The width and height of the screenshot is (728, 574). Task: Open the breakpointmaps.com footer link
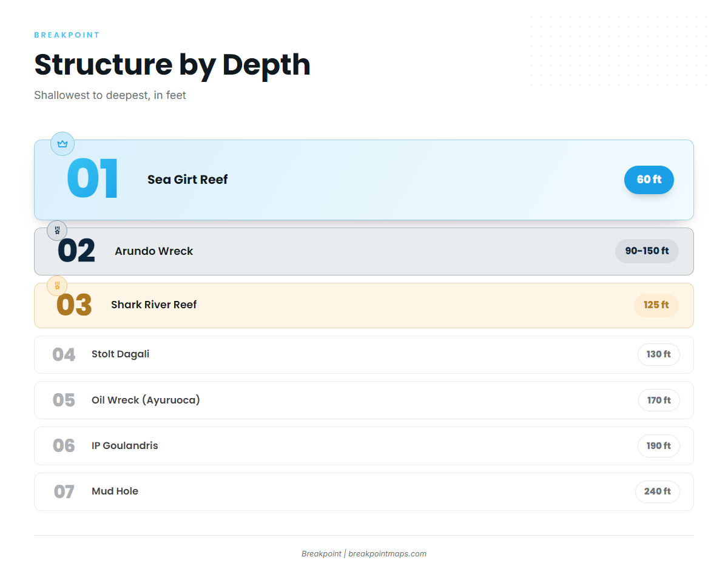[x=388, y=554]
